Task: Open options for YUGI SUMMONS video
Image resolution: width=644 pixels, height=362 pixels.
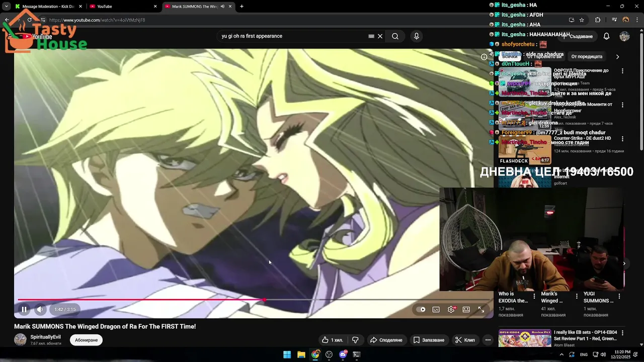Action: tap(619, 297)
